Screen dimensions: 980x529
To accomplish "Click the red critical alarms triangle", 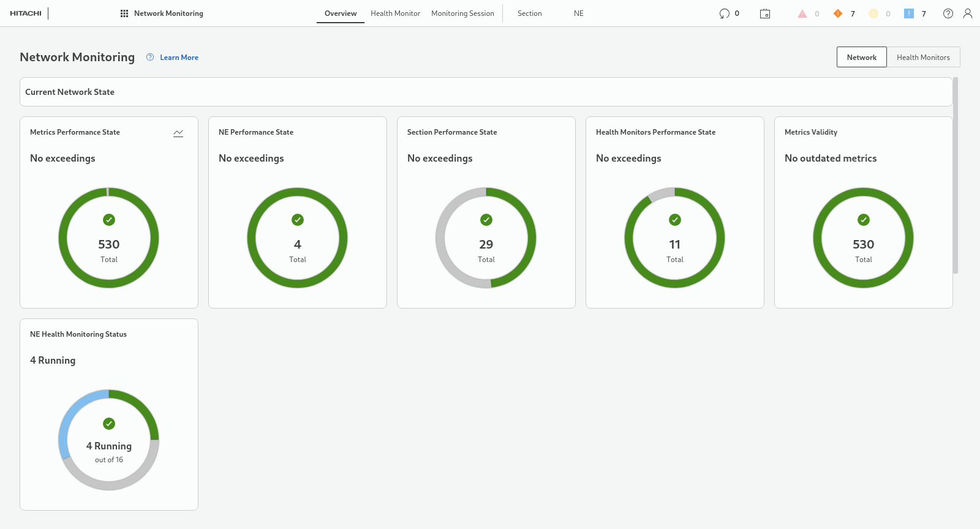I will [802, 13].
